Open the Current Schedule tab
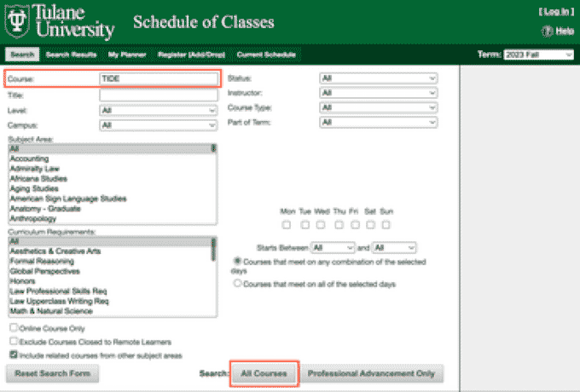This screenshot has width=580, height=392. pyautogui.click(x=266, y=55)
